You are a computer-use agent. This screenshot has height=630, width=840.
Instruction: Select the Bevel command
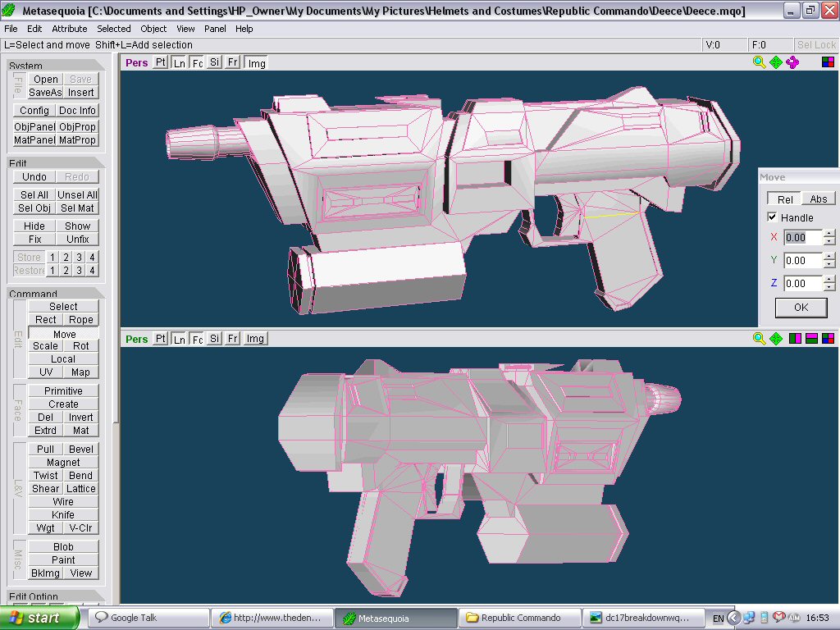pyautogui.click(x=81, y=449)
